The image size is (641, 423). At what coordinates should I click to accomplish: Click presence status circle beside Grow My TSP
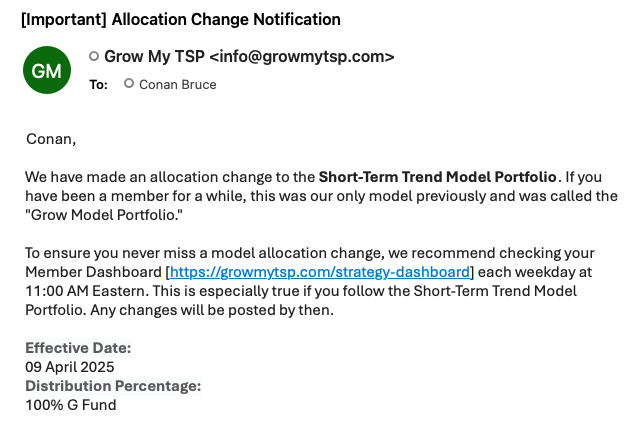pyautogui.click(x=94, y=56)
